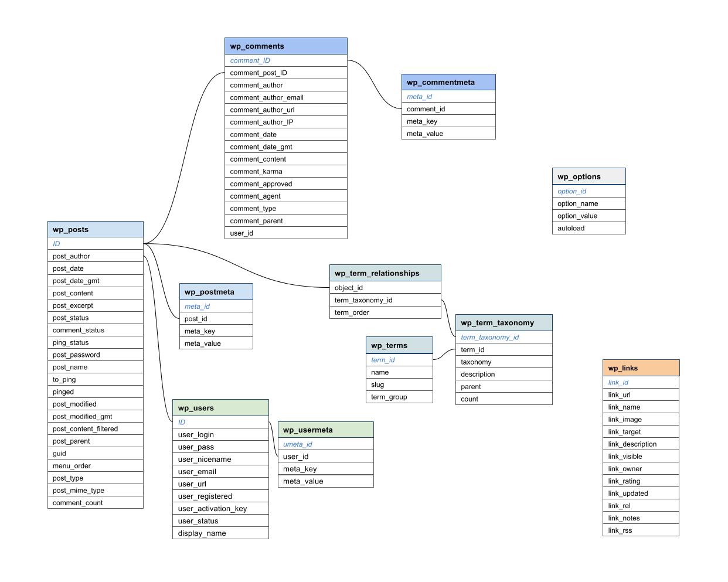Screen dimensions: 728x582
Task: Click the post_mime_type row
Action: (96, 490)
